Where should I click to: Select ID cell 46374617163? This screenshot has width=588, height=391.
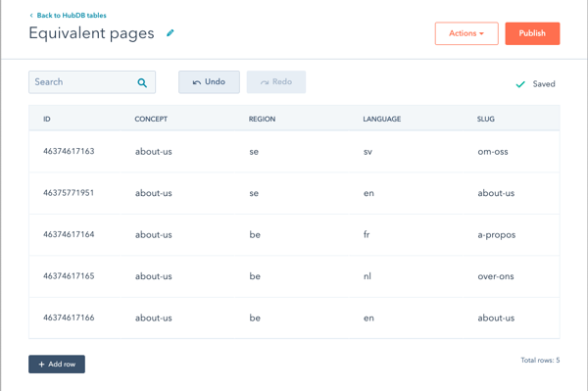point(69,151)
